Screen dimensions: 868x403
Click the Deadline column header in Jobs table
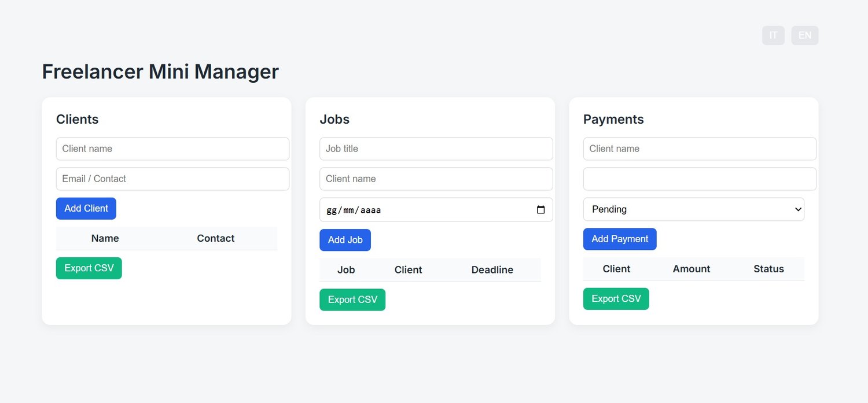click(492, 270)
